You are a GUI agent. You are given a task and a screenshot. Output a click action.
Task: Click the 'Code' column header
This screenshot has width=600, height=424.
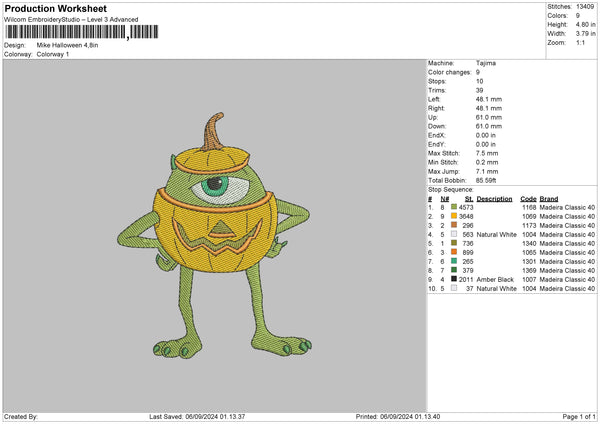pos(528,199)
